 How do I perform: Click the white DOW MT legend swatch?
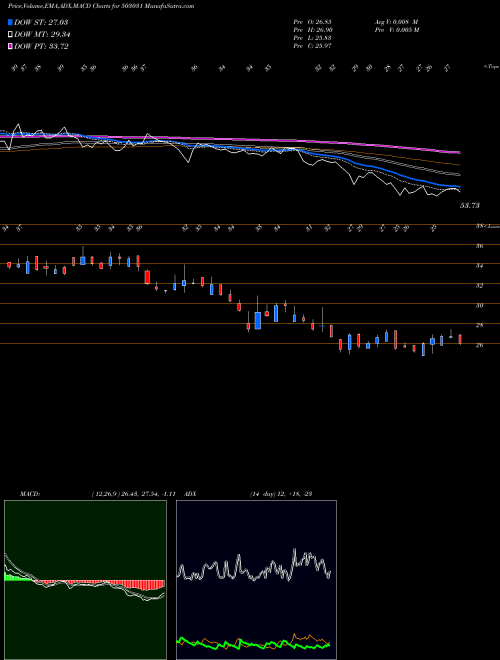(x=10, y=35)
